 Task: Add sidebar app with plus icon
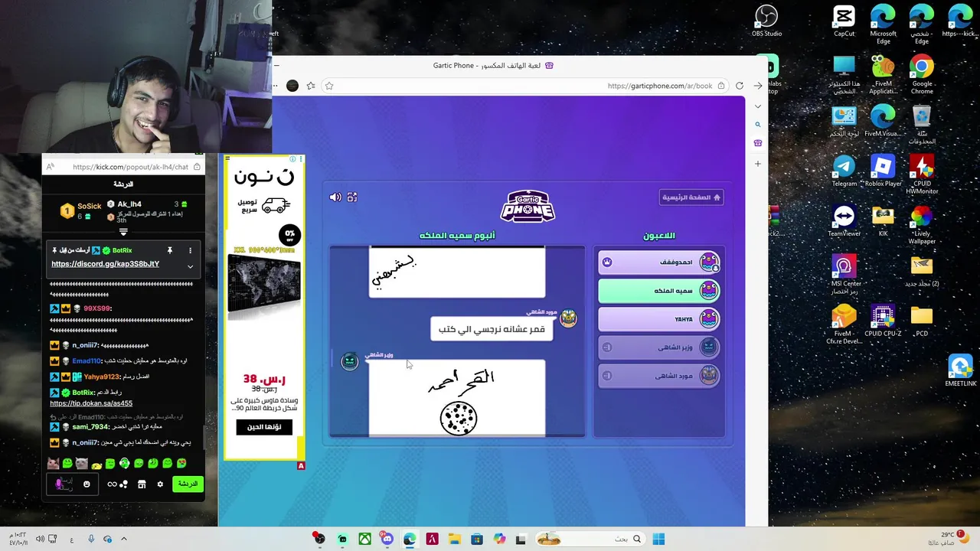click(758, 164)
